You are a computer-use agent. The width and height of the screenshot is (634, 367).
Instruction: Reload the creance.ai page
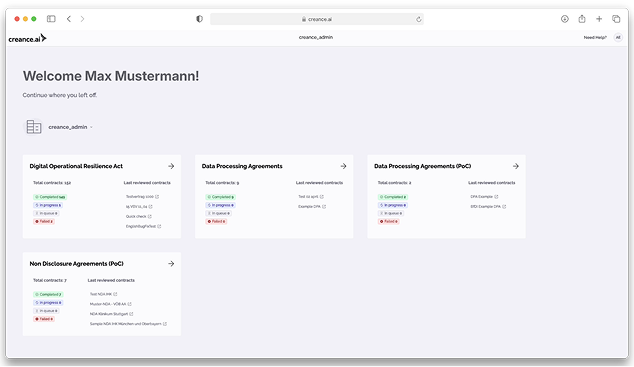coord(418,19)
